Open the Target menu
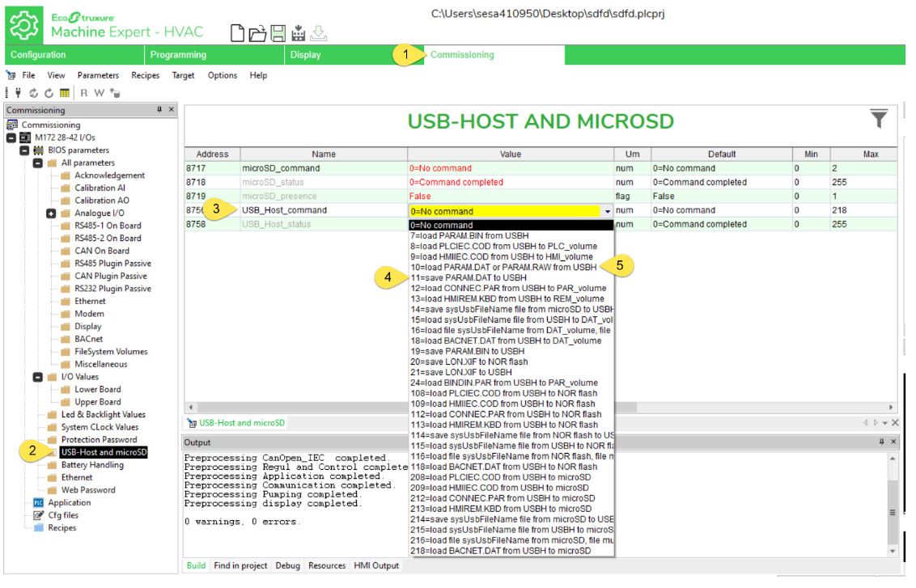Viewport: 916px width, 588px height. pyautogui.click(x=184, y=75)
